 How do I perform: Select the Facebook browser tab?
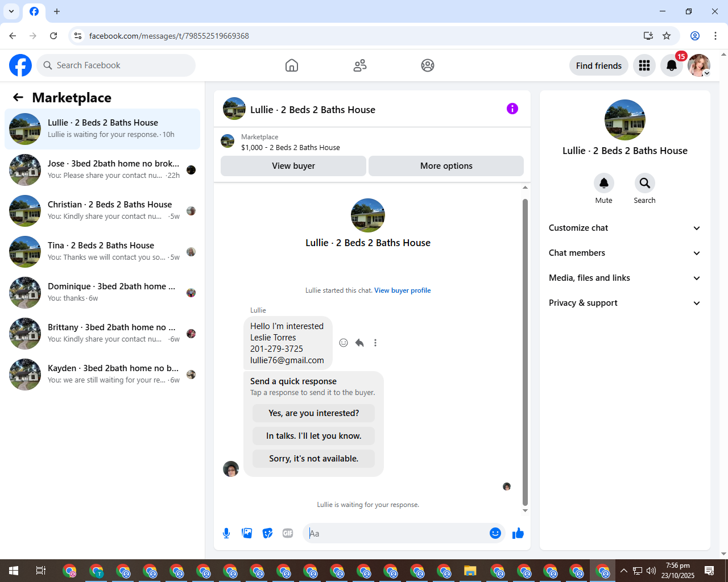tap(34, 11)
